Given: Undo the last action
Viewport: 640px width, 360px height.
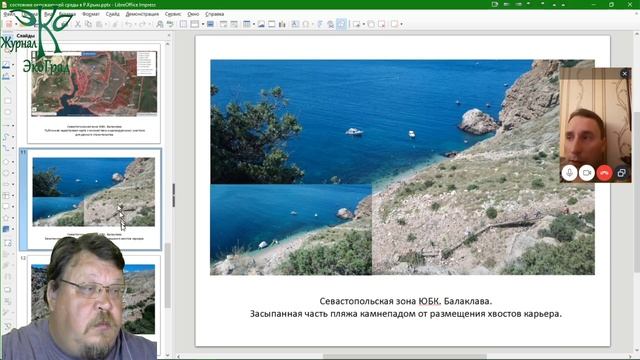Looking at the screenshot, I should click(128, 24).
